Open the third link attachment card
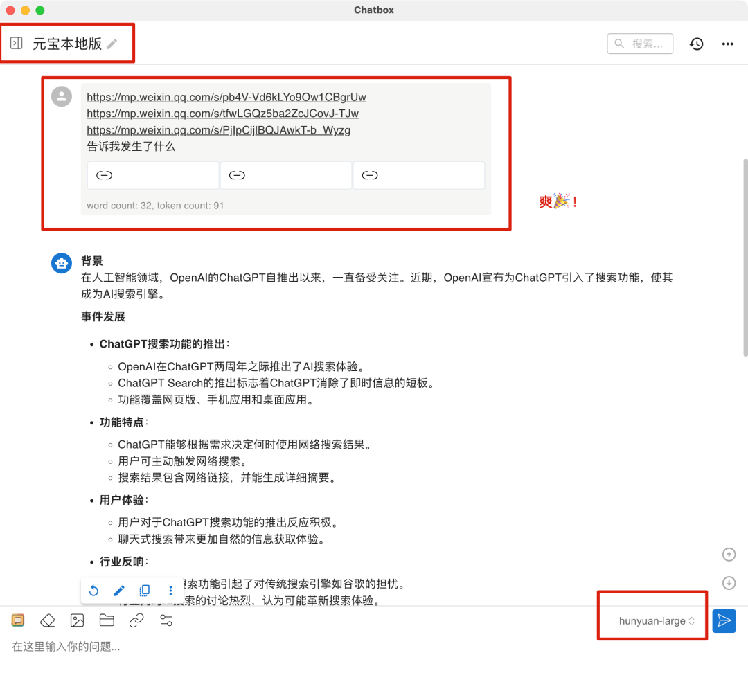Screen dimensions: 748x700 pyautogui.click(x=418, y=175)
